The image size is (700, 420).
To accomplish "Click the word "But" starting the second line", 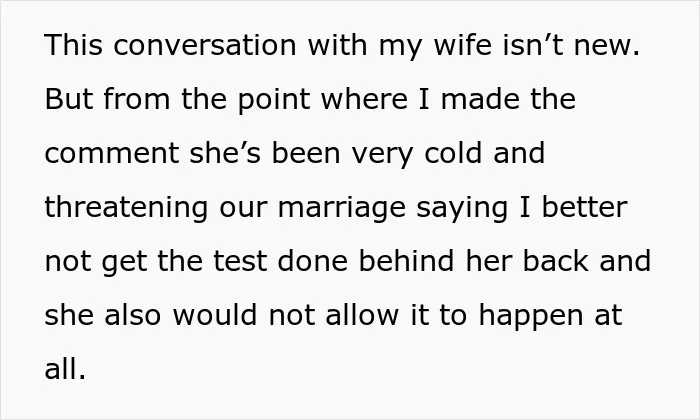I will [69, 99].
